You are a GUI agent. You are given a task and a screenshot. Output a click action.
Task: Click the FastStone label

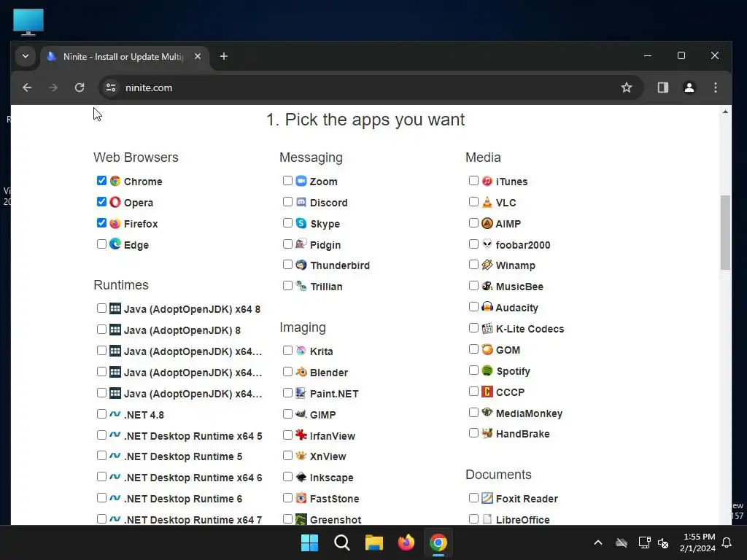[x=334, y=499]
